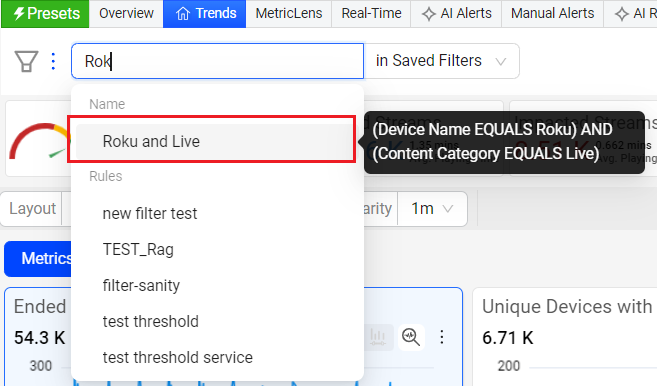Screen dimensions: 657x386
Task: Click the Metrics button
Action: click(39, 259)
